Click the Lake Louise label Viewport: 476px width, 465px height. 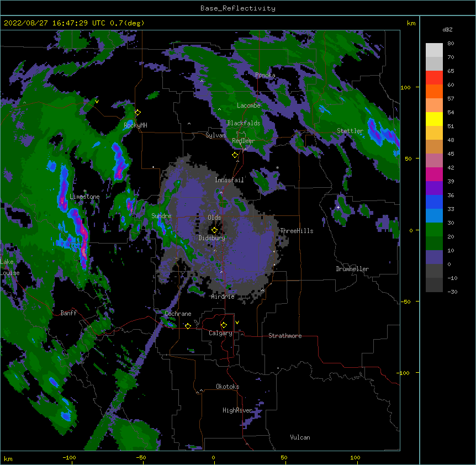[10, 267]
